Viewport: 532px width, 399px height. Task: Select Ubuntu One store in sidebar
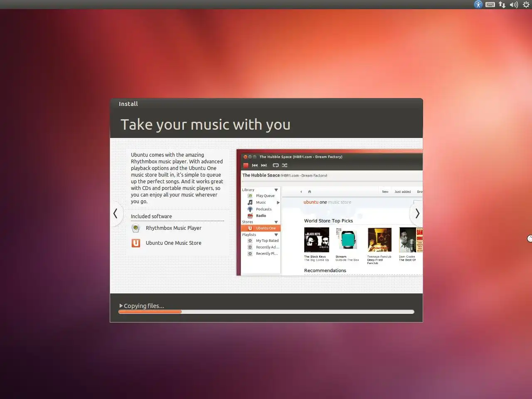pyautogui.click(x=261, y=228)
